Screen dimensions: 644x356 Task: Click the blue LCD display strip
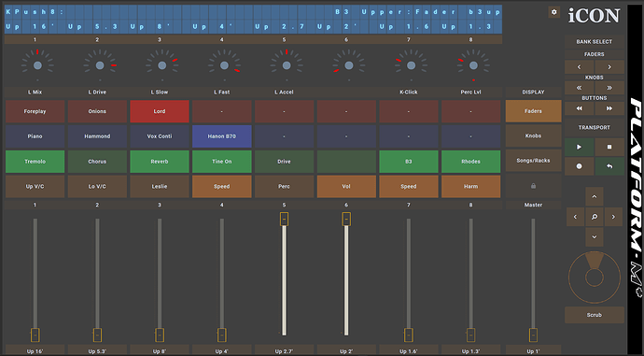click(253, 19)
